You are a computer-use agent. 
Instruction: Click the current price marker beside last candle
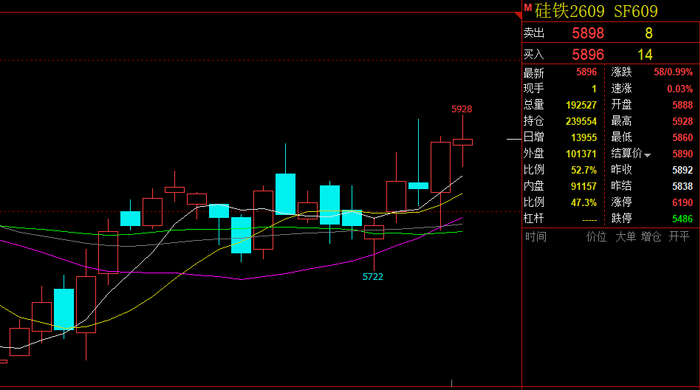point(514,140)
